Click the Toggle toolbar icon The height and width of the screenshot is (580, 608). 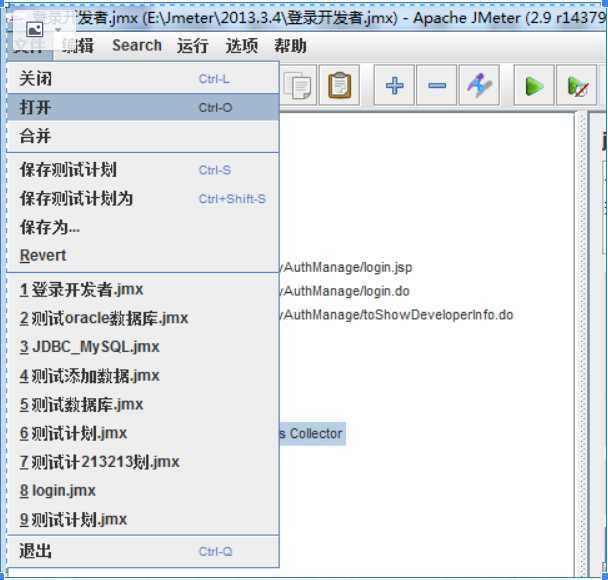tap(479, 85)
